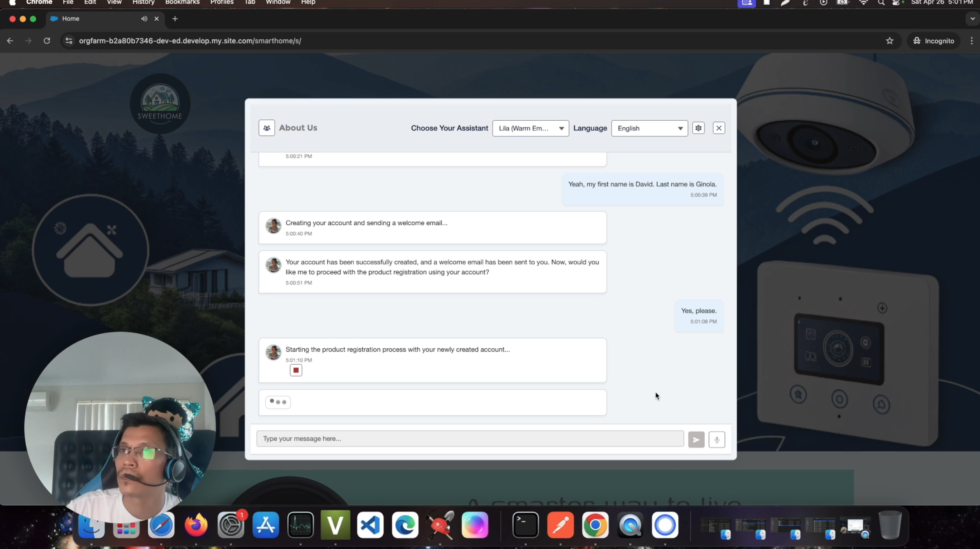Open the Bookmarks menu

(182, 3)
